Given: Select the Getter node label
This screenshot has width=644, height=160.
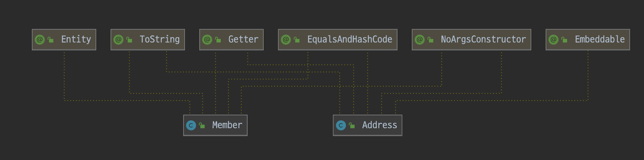Looking at the screenshot, I should tap(243, 39).
